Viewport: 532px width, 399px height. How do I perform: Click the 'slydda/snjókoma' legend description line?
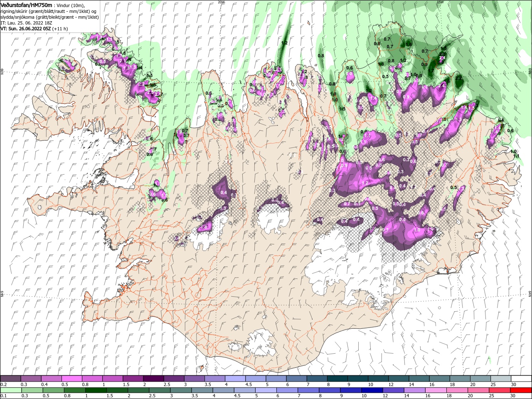[49, 17]
